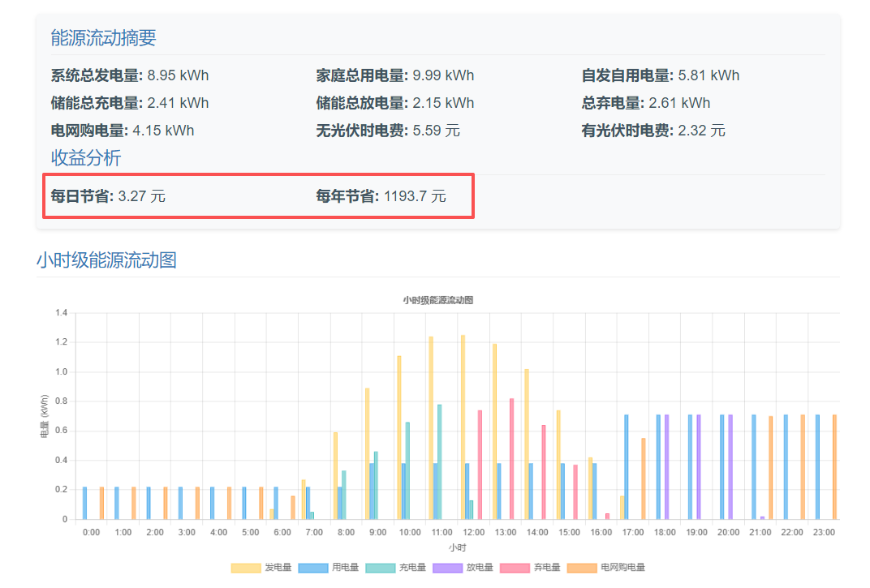870x588 pixels.
Task: Click the orange 电网购电量 bar at 17:00
Action: point(643,479)
